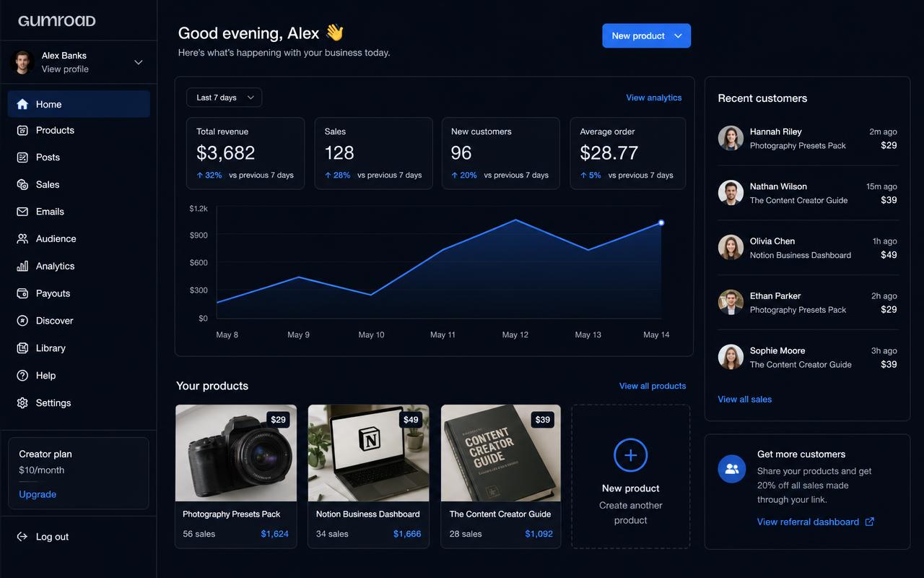Screen dimensions: 924x578
Task: Open the Discover menu item
Action: click(x=79, y=321)
